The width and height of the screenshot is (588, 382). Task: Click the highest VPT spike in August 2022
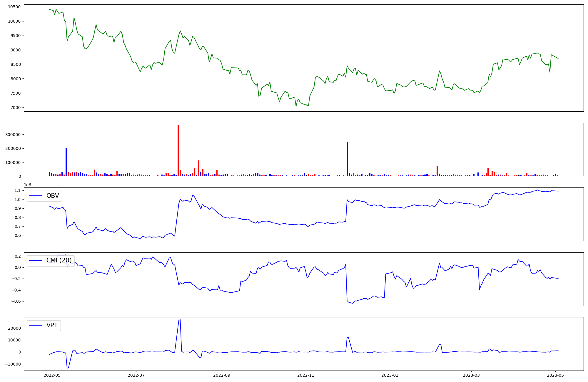[x=180, y=320]
